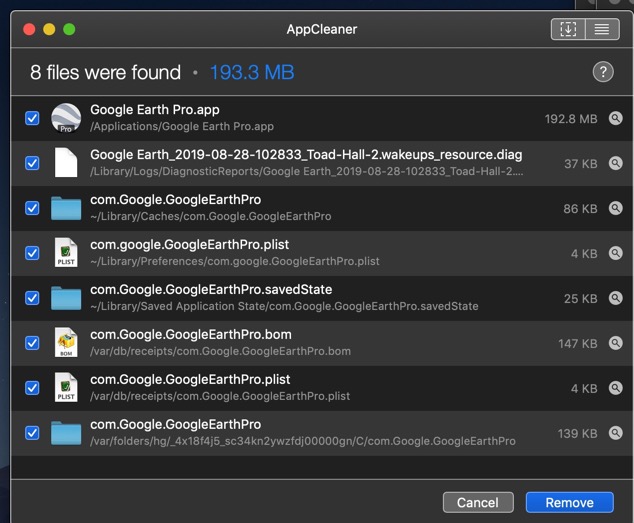Switch to application list view
The image size is (634, 523).
coord(602,29)
